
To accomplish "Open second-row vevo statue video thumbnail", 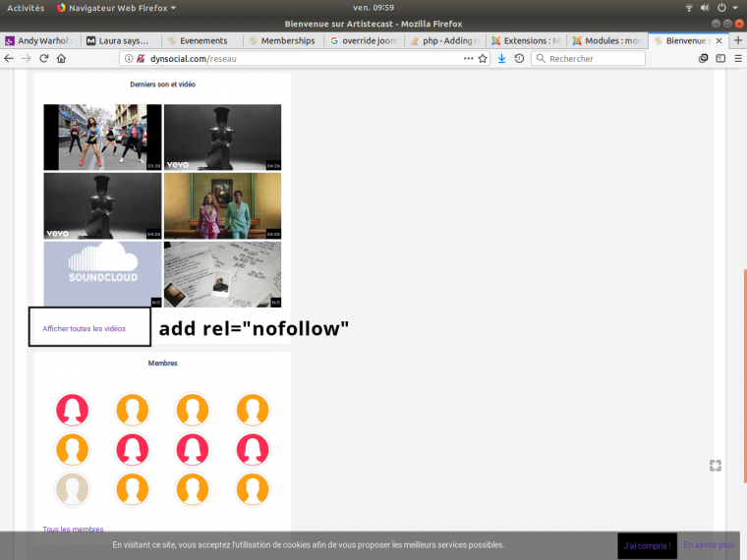I will [x=102, y=205].
